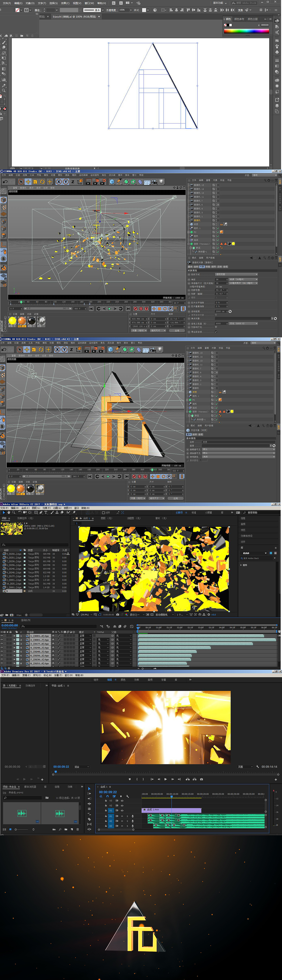Switch Premiere project panel to list view
The height and width of the screenshot is (980, 282).
5,829
